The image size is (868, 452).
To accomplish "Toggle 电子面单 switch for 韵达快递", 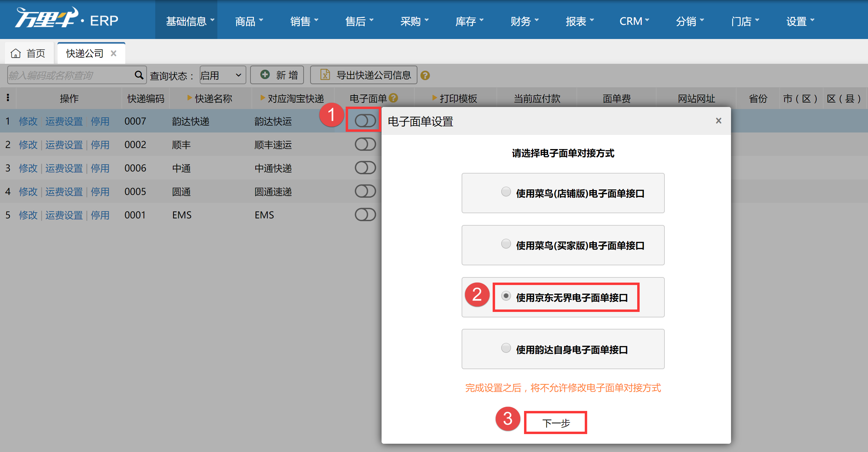I will pos(365,121).
